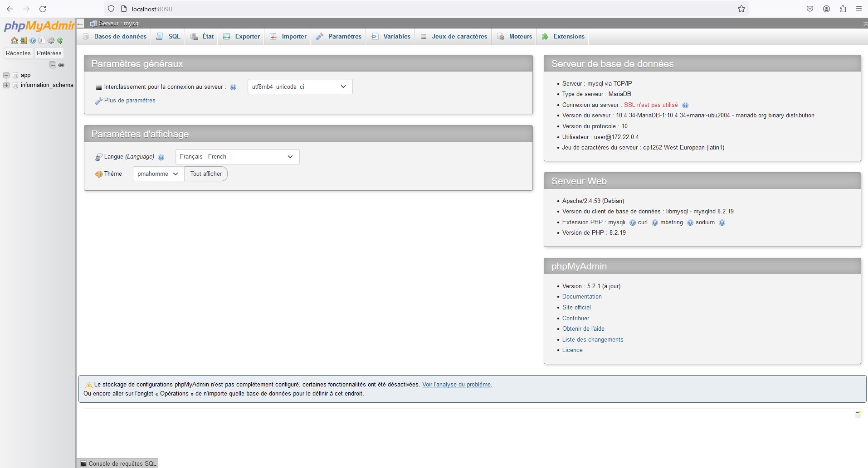Click help icon beside Interclassement label
Screen dimensions: 868x468
click(x=233, y=87)
